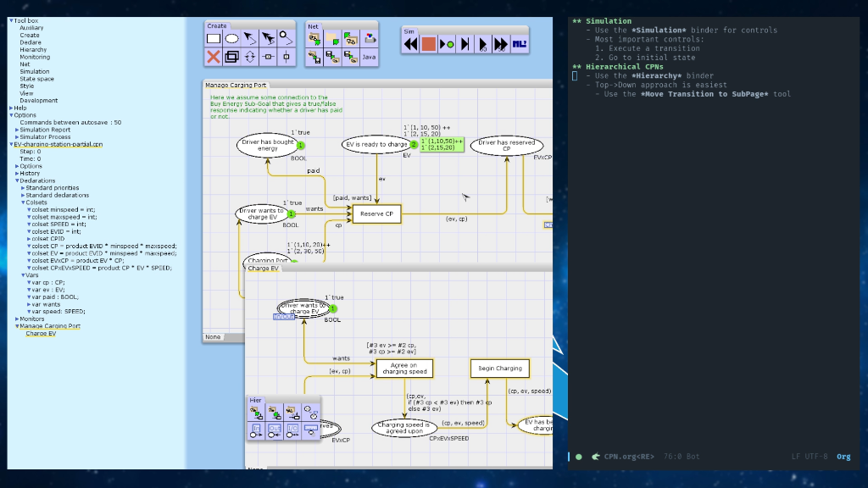
Task: Pick the red X delete element tool
Action: click(x=213, y=57)
